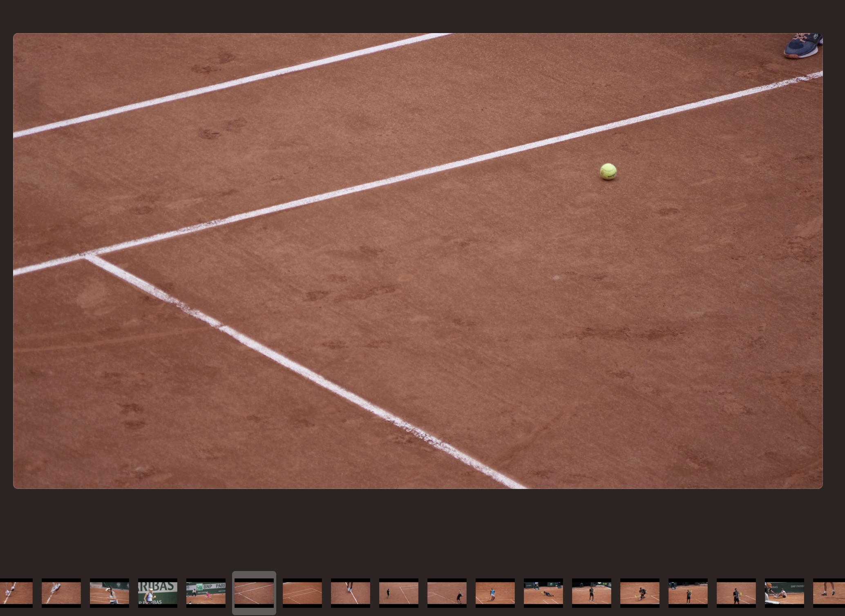Open the partially cut-off leftmost thumbnail
The height and width of the screenshot is (616, 845).
pyautogui.click(x=16, y=593)
